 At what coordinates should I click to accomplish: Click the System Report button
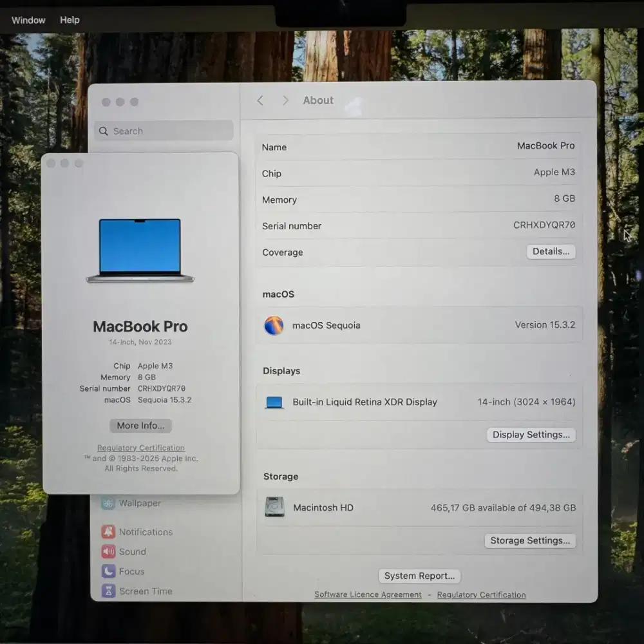click(x=419, y=576)
